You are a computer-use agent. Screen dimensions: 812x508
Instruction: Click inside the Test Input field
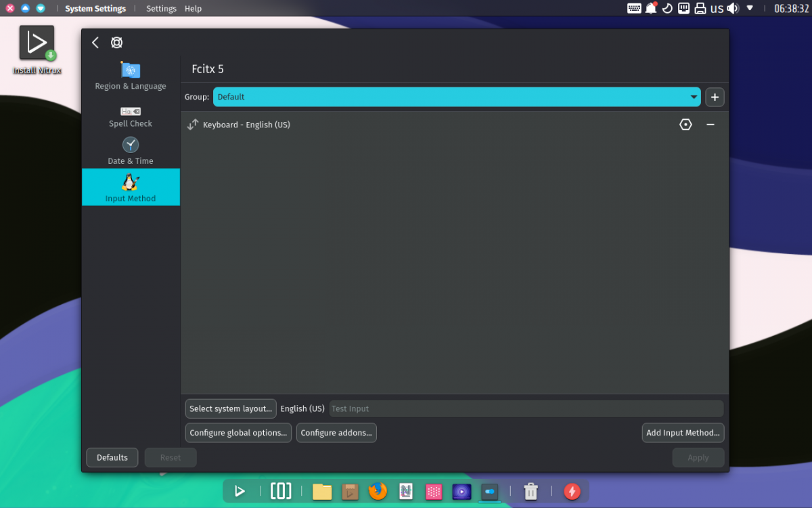click(474, 408)
